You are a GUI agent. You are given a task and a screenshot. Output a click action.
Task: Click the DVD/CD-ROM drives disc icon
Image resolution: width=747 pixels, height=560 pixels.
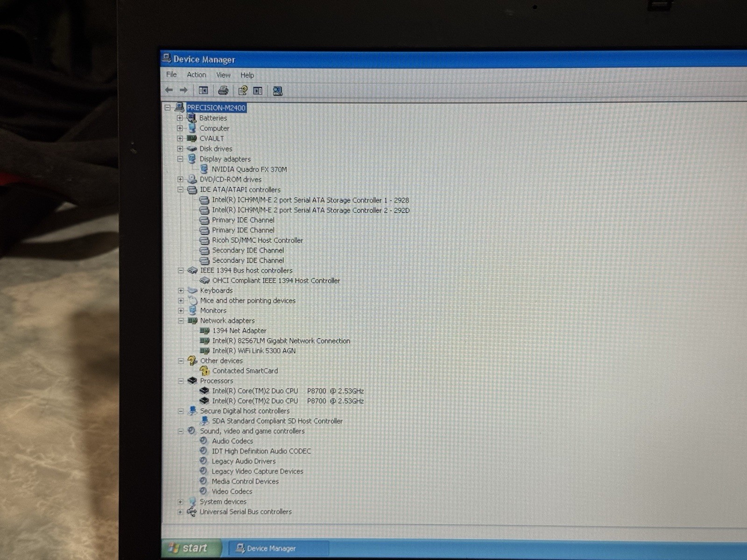click(x=192, y=179)
